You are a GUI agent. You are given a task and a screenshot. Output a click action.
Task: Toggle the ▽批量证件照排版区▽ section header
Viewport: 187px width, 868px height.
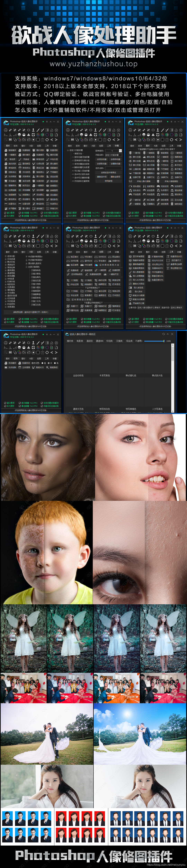pos(93,303)
